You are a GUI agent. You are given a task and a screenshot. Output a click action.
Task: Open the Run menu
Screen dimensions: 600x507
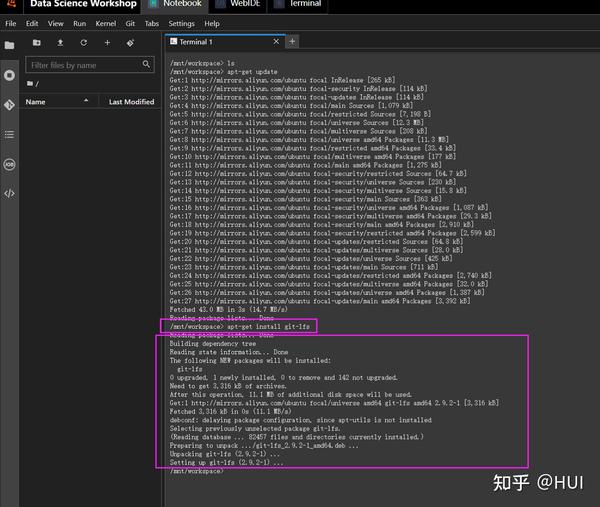click(x=80, y=23)
